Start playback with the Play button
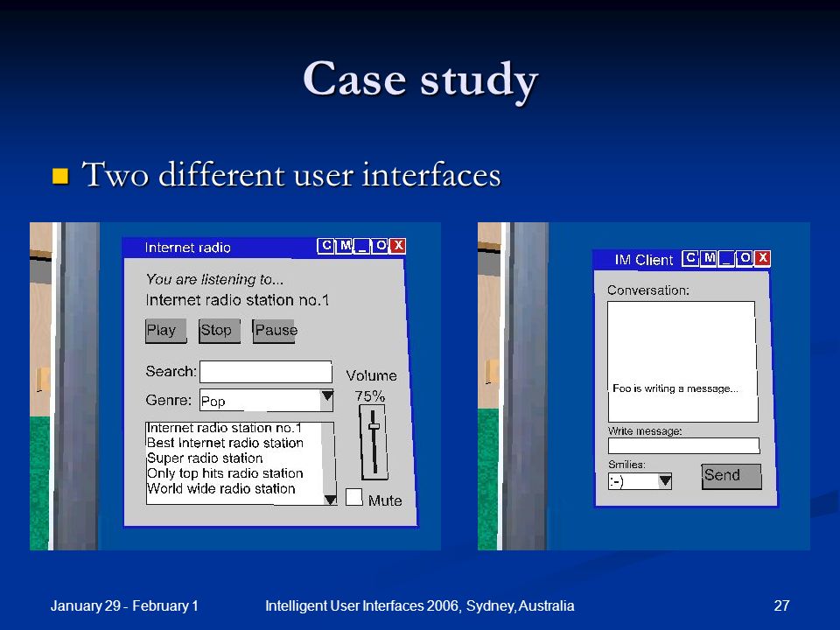840x630 pixels. (165, 331)
